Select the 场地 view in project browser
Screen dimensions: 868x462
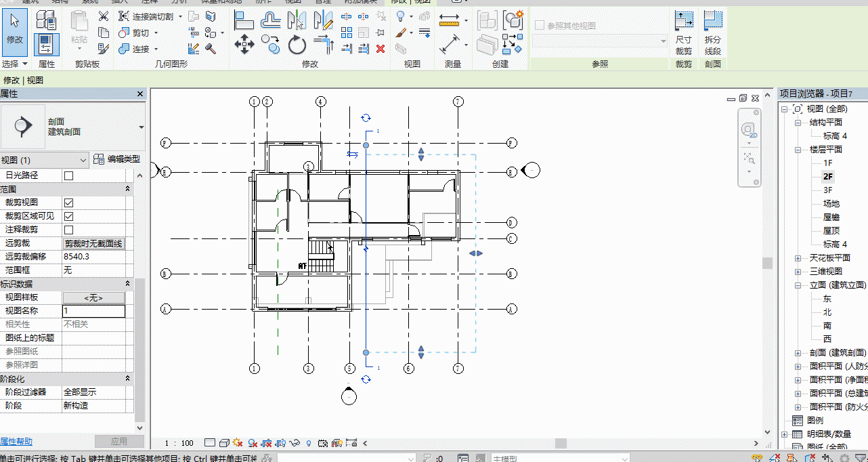(x=831, y=204)
